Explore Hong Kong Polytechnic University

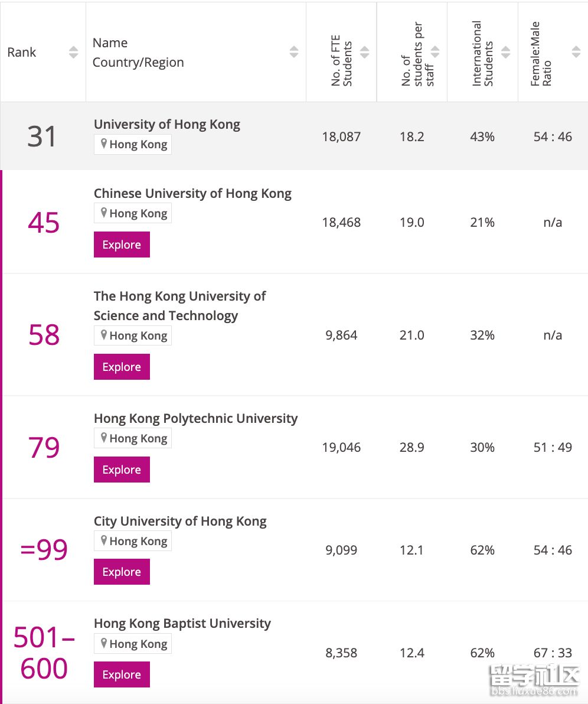pos(122,470)
